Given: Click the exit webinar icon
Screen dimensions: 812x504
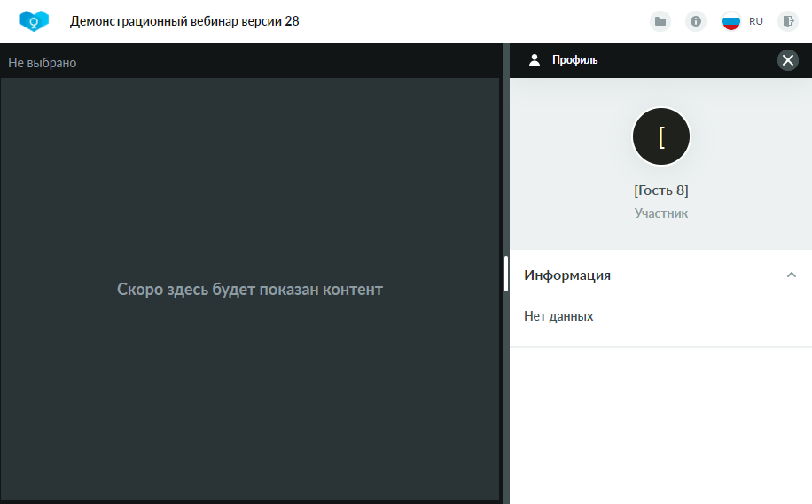Looking at the screenshot, I should click(788, 21).
